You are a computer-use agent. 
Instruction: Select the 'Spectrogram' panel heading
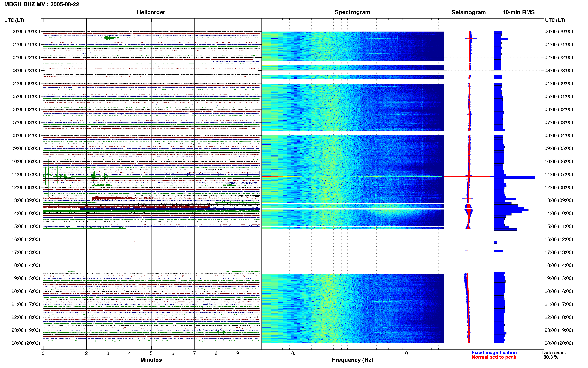pos(352,12)
